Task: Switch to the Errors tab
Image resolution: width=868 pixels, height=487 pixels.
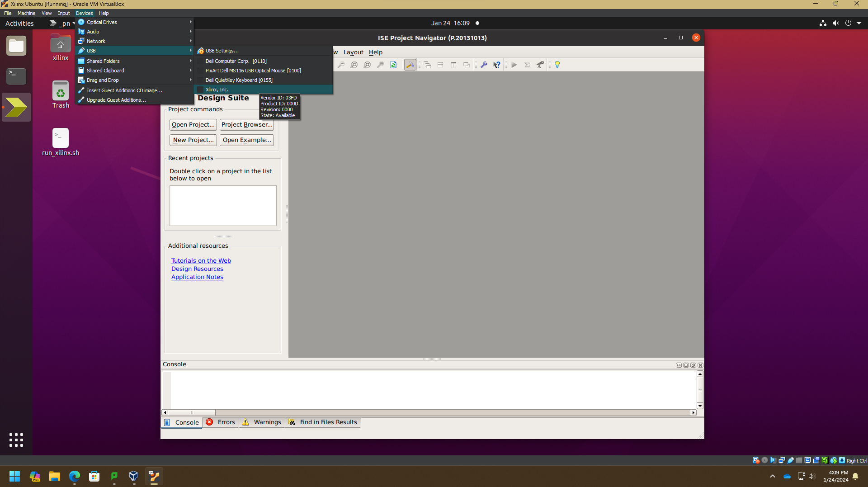Action: pyautogui.click(x=221, y=422)
